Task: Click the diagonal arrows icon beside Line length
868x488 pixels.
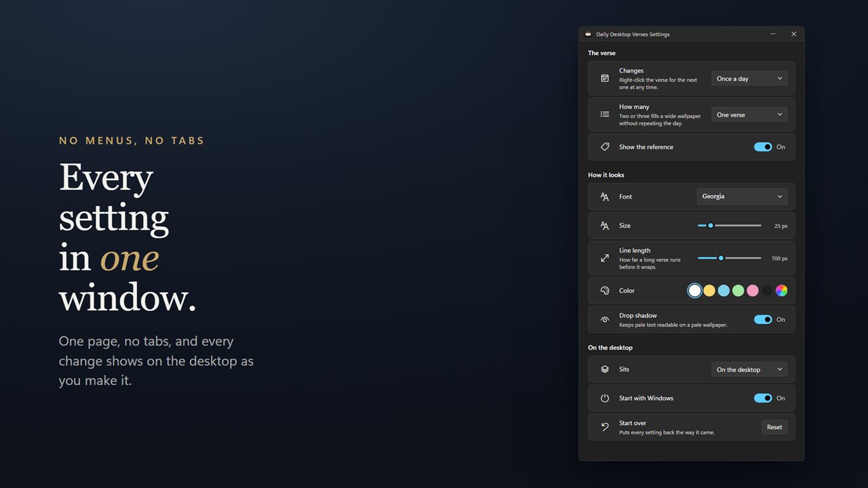Action: pos(605,258)
